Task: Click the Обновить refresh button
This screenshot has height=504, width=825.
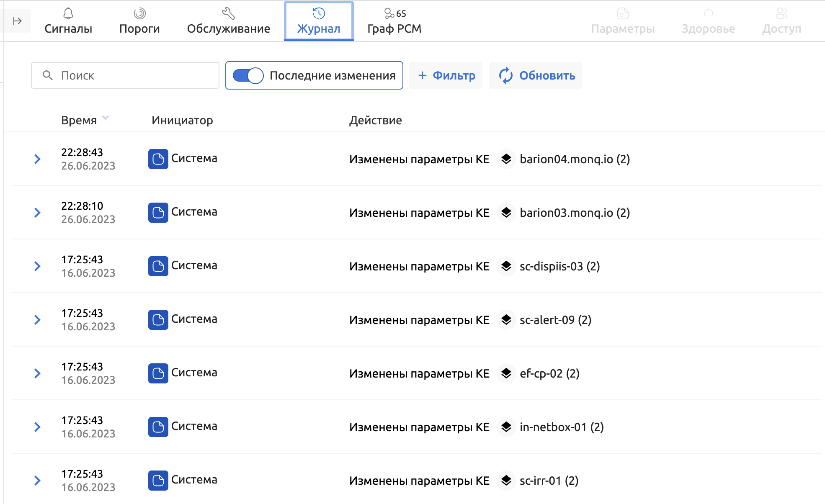Action: point(536,76)
